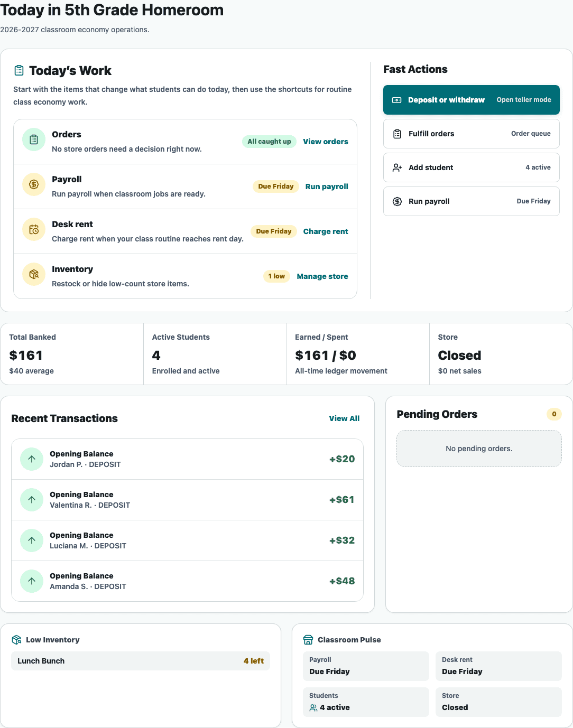Click the Add student person-plus icon
573x728 pixels.
point(397,167)
